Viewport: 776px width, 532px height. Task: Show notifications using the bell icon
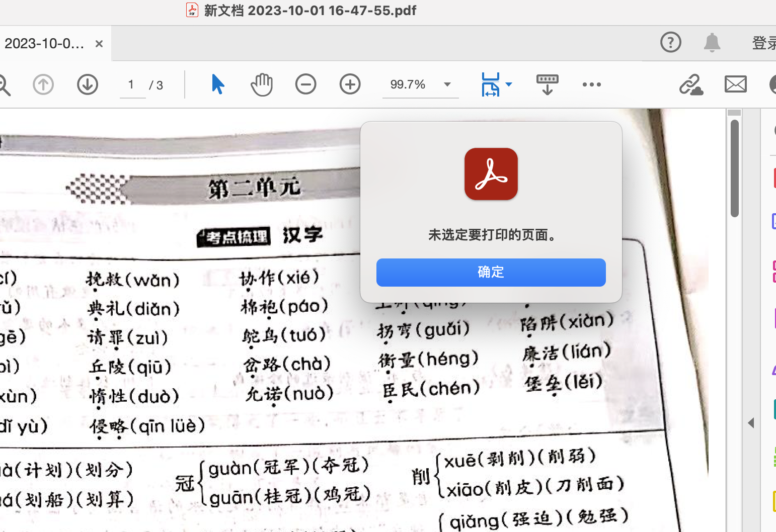click(712, 43)
